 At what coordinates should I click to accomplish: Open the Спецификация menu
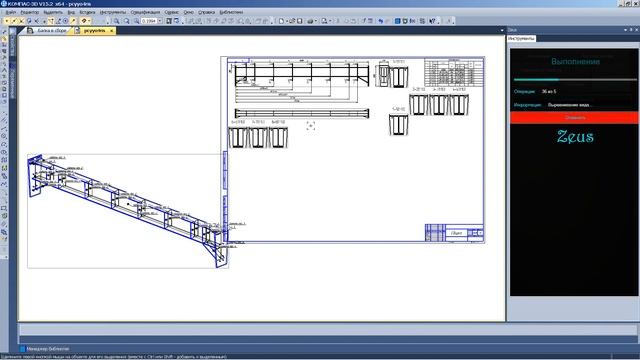[x=145, y=12]
